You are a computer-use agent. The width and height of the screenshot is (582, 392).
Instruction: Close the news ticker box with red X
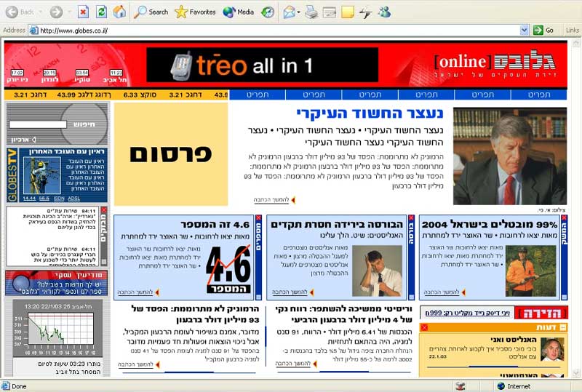[x=104, y=210]
